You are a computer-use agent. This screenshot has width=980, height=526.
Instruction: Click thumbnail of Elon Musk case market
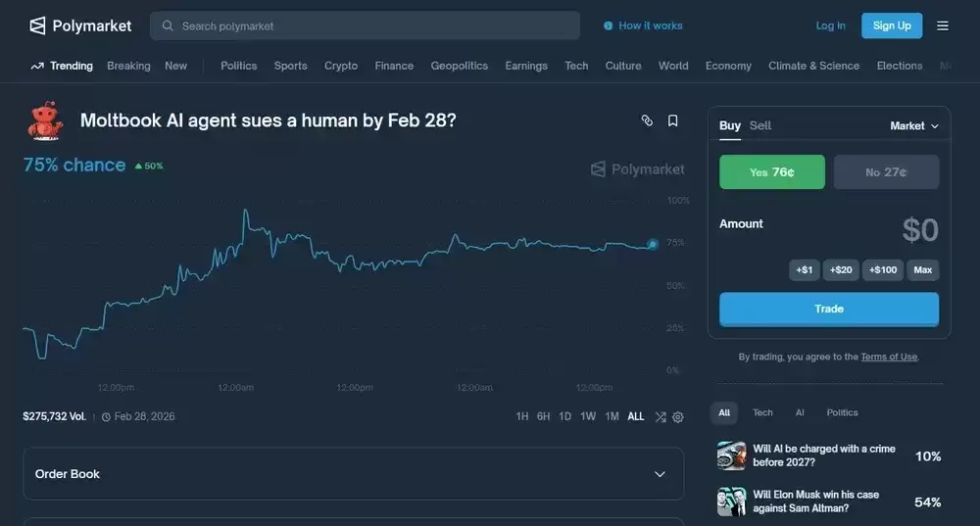point(731,502)
